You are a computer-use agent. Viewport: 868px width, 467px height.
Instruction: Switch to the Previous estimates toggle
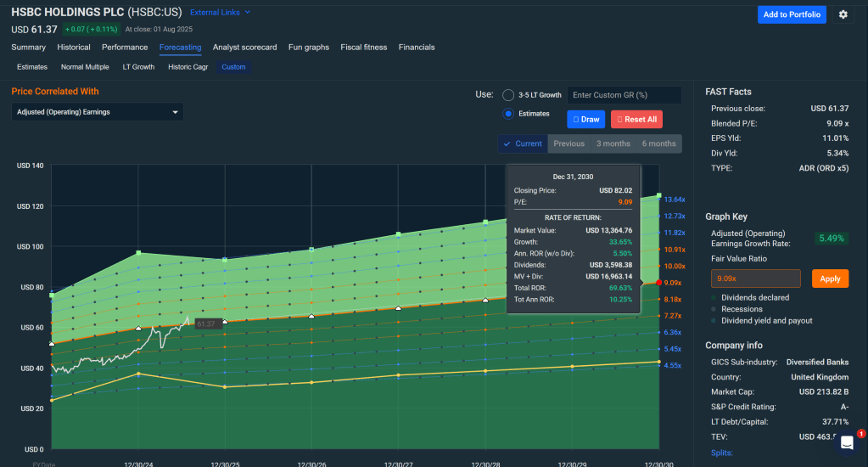click(x=568, y=143)
